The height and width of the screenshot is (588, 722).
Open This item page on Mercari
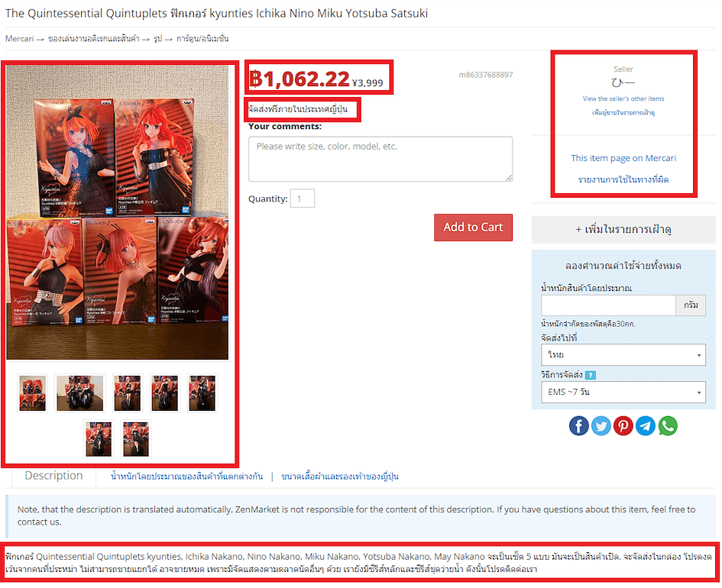[623, 158]
